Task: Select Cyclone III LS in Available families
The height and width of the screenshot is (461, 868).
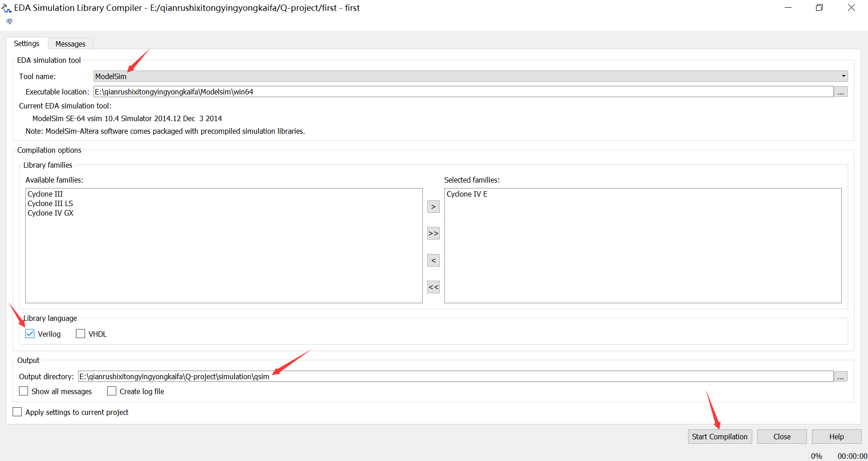Action: point(50,203)
